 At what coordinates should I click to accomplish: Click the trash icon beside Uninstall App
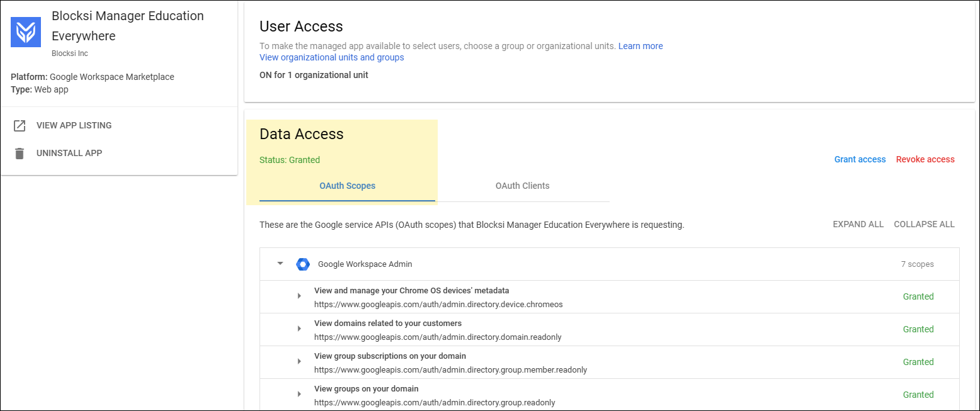[20, 154]
